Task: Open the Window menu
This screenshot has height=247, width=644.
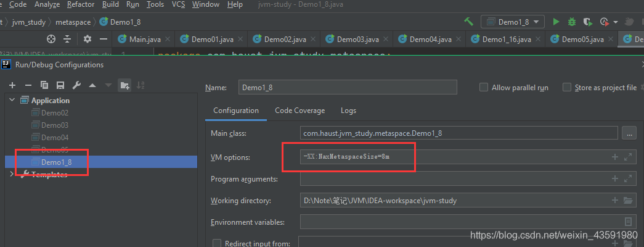Action: 205,4
